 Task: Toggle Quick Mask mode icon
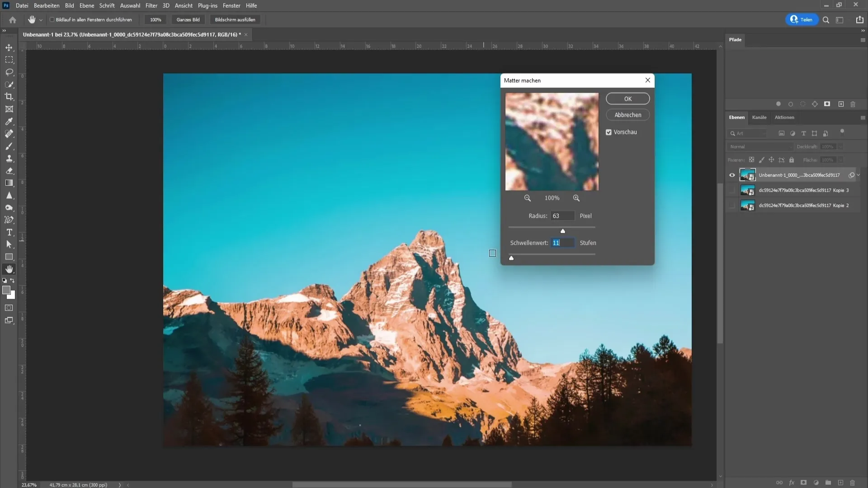click(9, 308)
